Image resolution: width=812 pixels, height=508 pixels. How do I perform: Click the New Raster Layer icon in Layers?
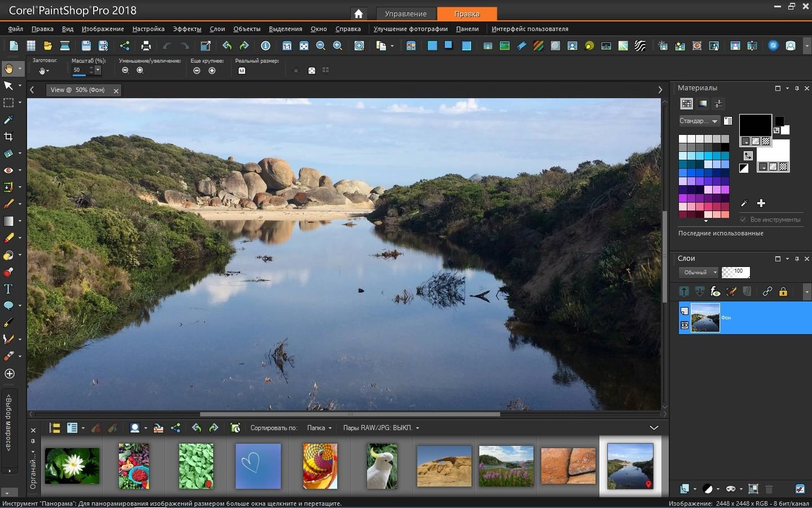coord(685,489)
